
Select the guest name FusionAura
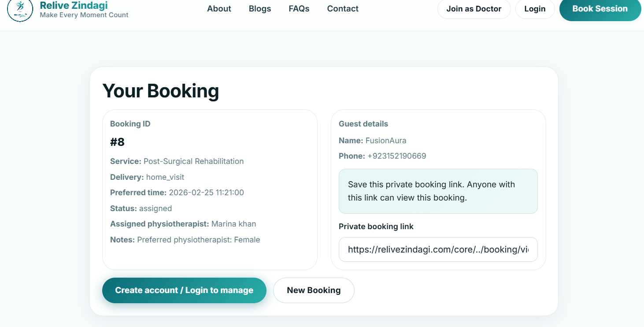[385, 140]
